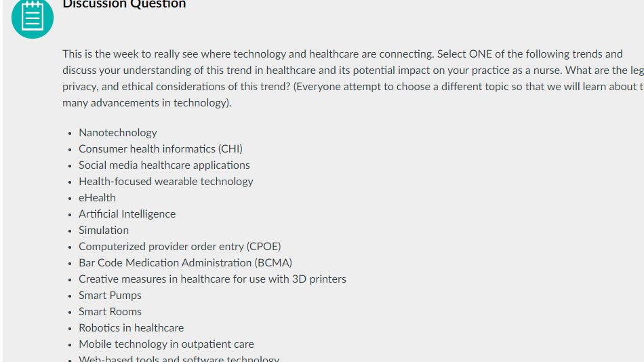Click Consumer health informatics (CHI) item
This screenshot has height=362, width=644.
(160, 148)
